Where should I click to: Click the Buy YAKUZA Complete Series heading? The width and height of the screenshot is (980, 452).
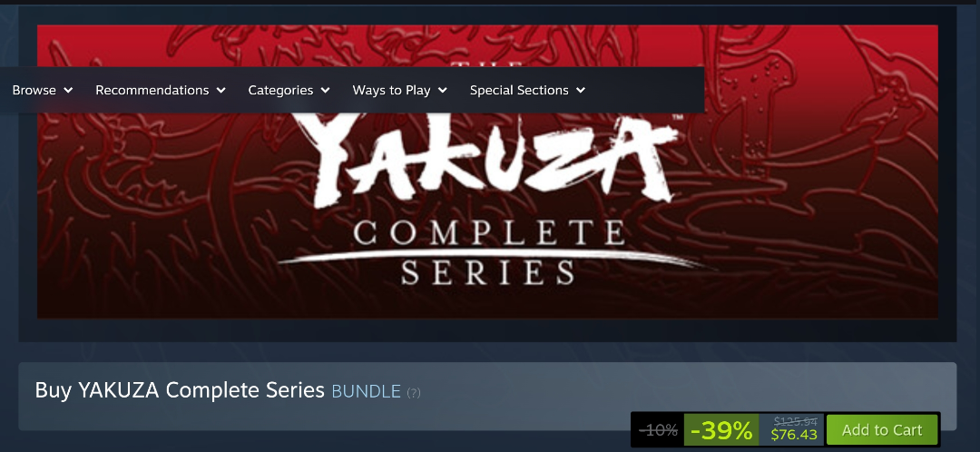tap(180, 390)
